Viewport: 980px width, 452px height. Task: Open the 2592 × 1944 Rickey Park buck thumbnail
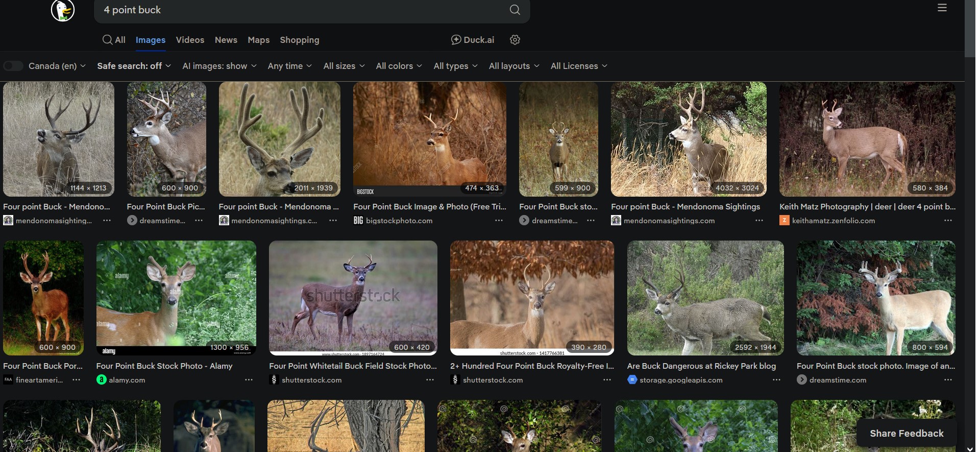(x=705, y=298)
